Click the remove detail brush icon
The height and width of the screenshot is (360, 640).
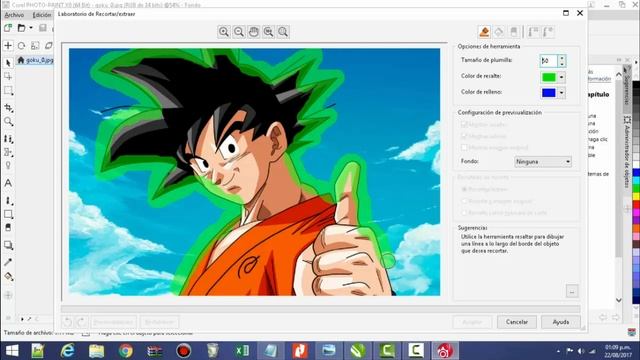pyautogui.click(x=548, y=32)
